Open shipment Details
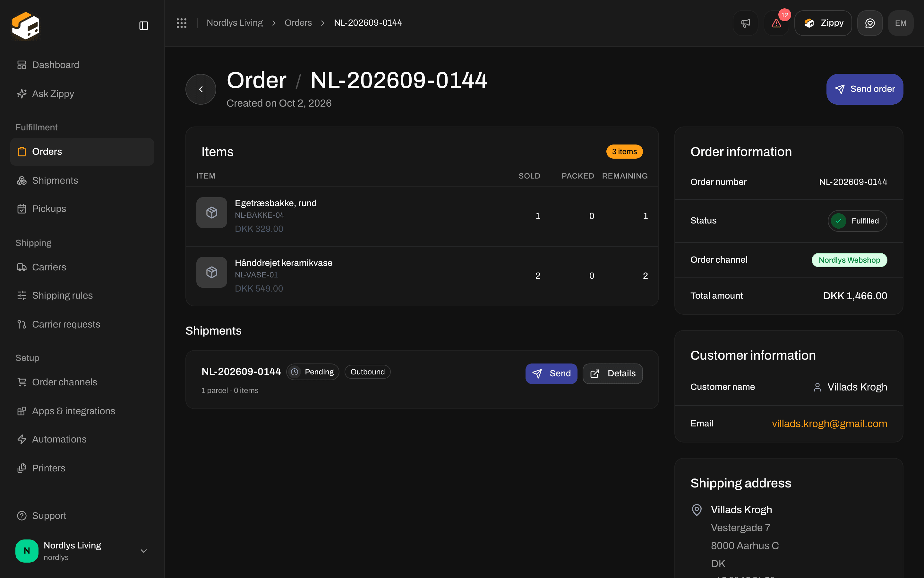The image size is (924, 578). click(x=612, y=373)
